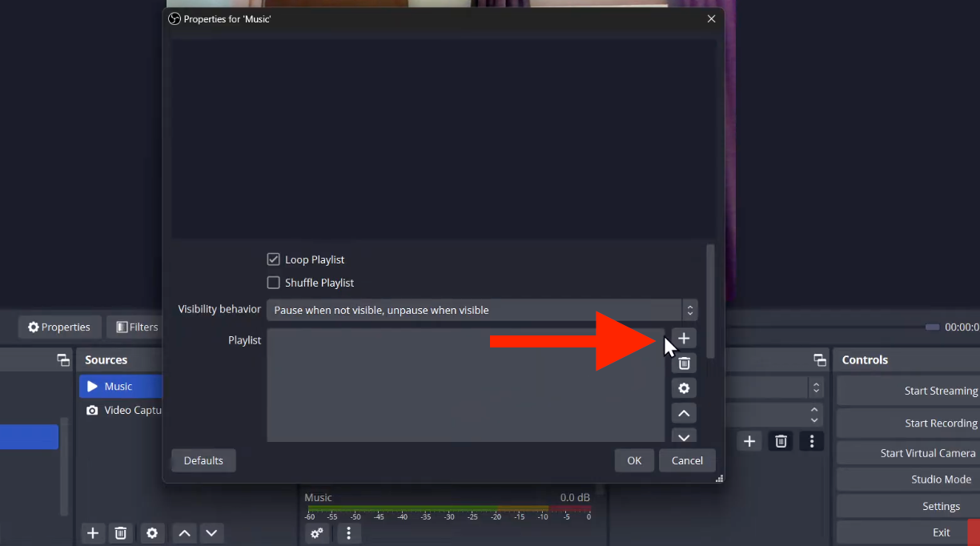Viewport: 980px width, 546px height.
Task: Add a new source in Sources panel
Action: tap(93, 533)
